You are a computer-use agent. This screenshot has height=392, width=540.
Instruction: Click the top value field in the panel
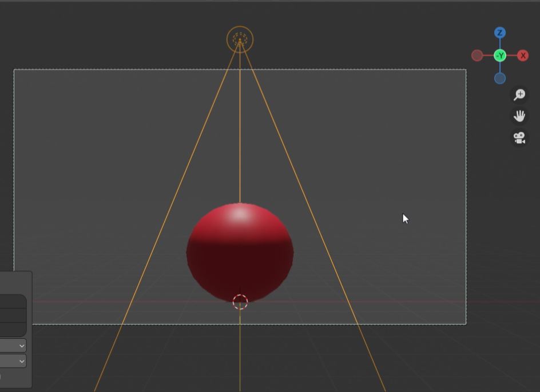(13, 302)
